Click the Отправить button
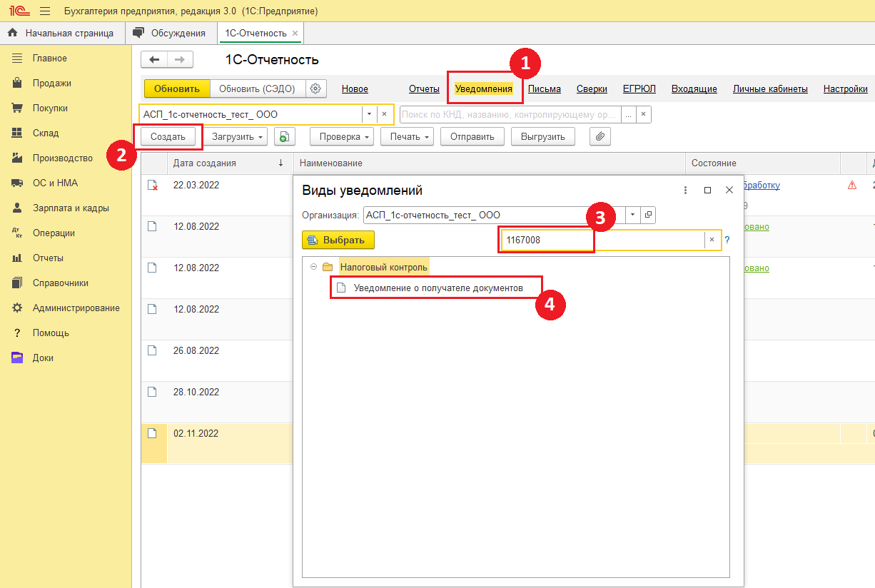 point(472,137)
